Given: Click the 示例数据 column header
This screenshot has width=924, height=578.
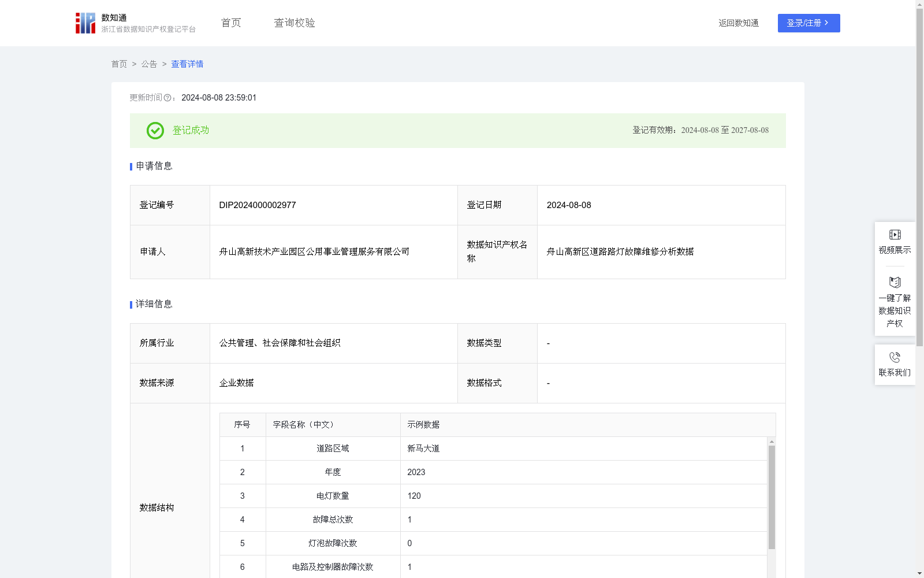Looking at the screenshot, I should (588, 425).
